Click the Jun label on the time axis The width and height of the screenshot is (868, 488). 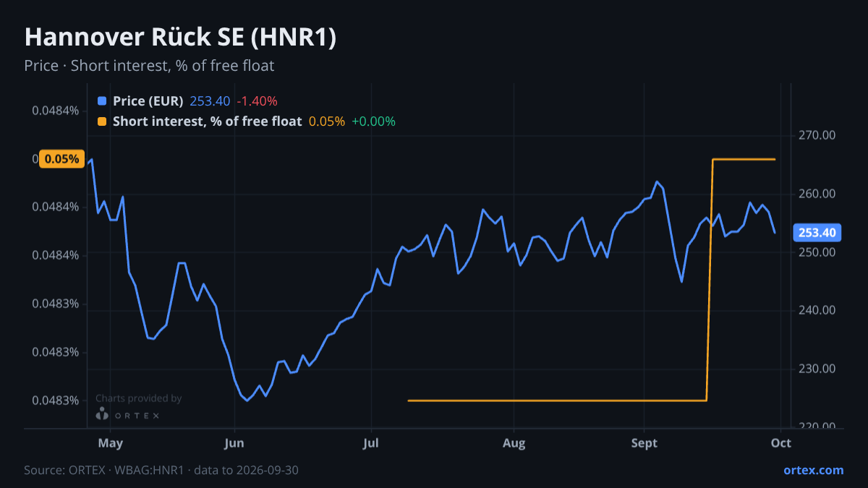(234, 443)
